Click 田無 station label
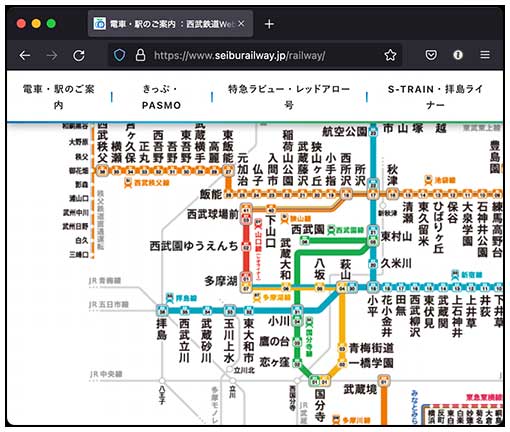Image resolution: width=510 pixels, height=432 pixels. (400, 305)
